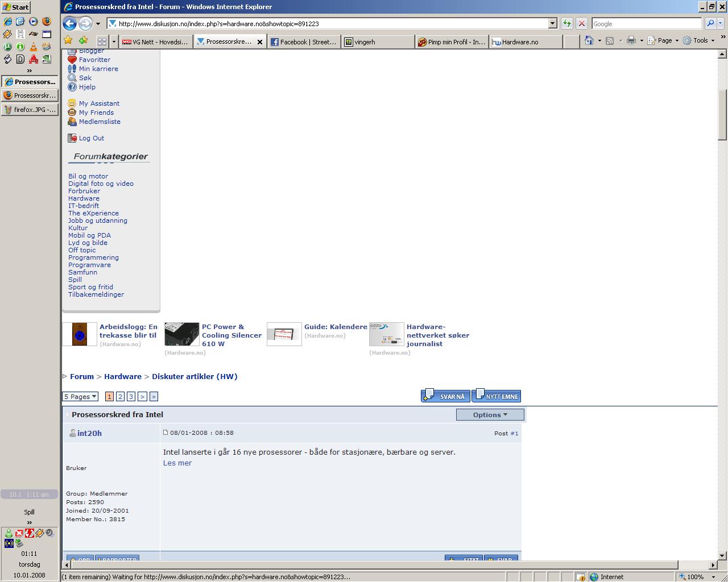Viewport: 728px width, 582px height.
Task: Open the tab list dropdown arrow
Action: point(114,41)
